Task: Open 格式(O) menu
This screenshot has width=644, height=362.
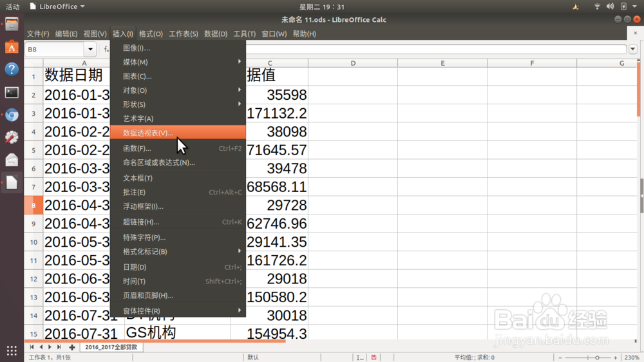Action: (x=151, y=34)
